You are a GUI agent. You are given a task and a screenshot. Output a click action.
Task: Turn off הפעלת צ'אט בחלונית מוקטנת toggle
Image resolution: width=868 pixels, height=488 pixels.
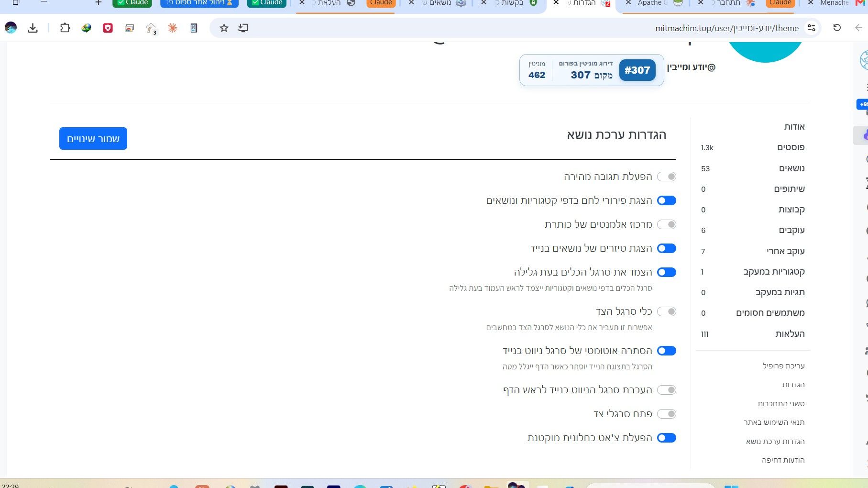click(x=667, y=438)
